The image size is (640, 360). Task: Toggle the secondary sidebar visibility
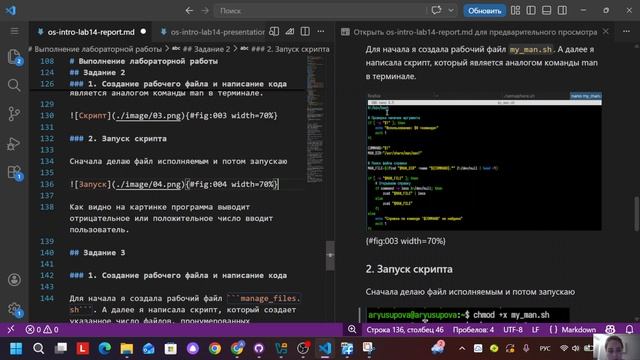[x=562, y=11]
